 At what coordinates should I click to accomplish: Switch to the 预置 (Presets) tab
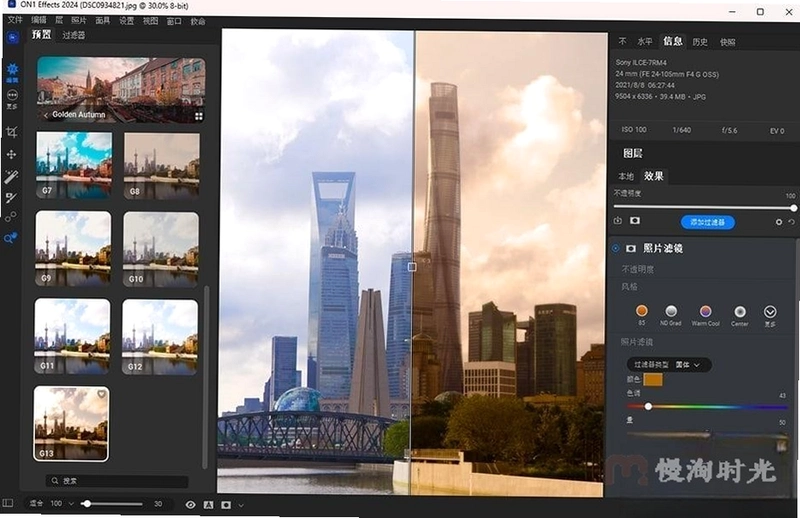pyautogui.click(x=41, y=34)
